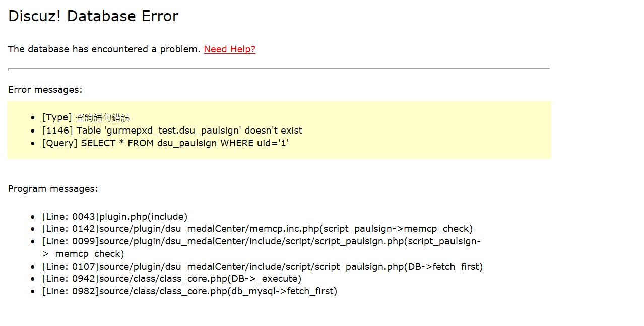Click the Discuz! Database Error heading
Image resolution: width=644 pixels, height=326 pixels.
click(x=93, y=16)
